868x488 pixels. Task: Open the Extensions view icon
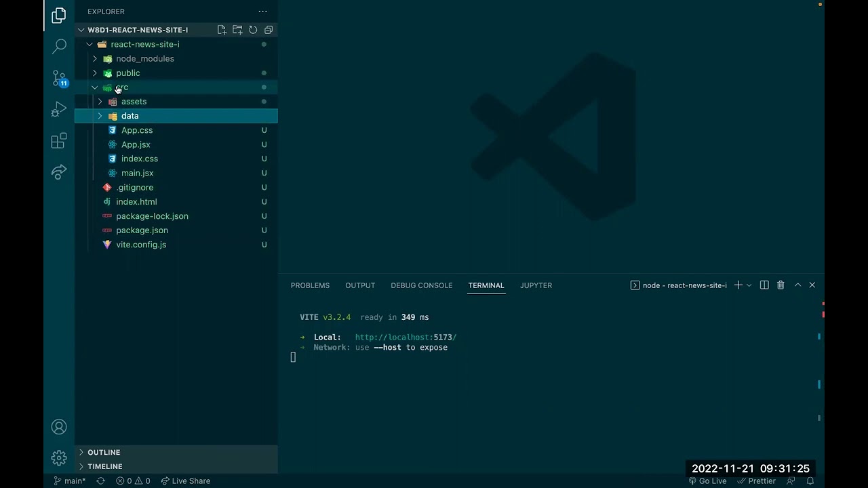point(59,140)
